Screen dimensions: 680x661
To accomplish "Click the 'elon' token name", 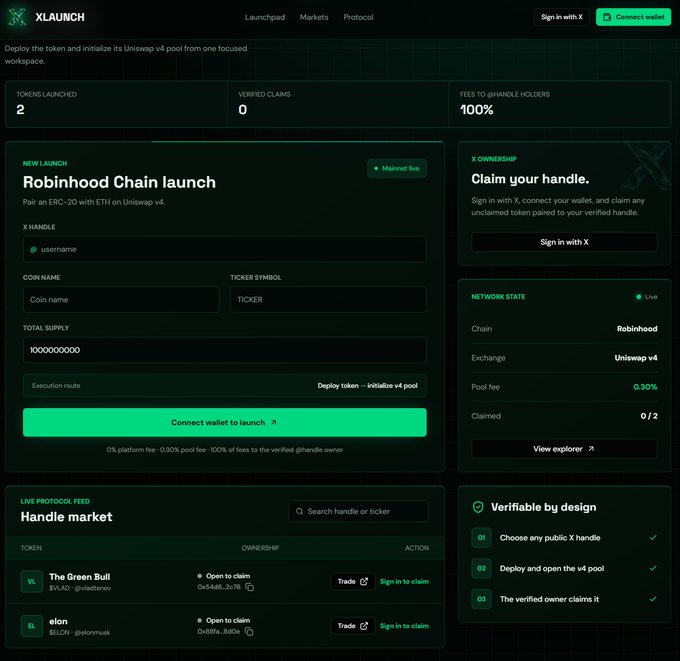I will [58, 622].
